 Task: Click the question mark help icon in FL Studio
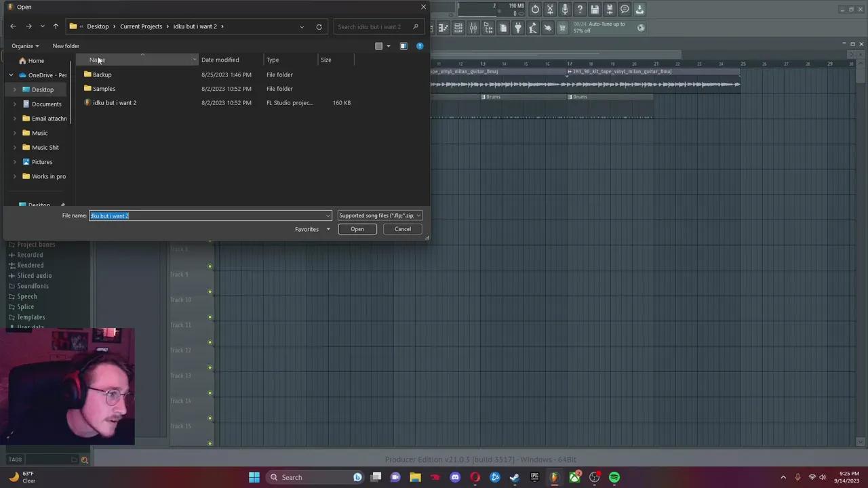(580, 9)
